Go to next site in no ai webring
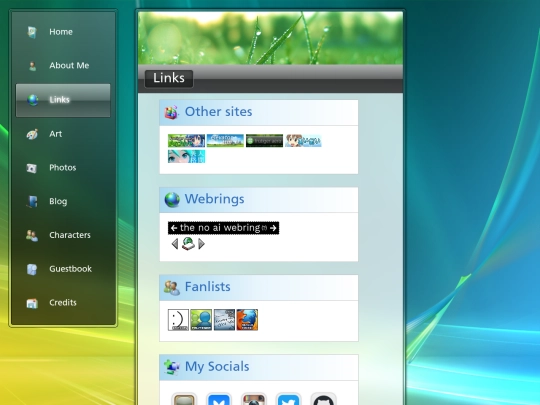540x405 pixels. 273,228
